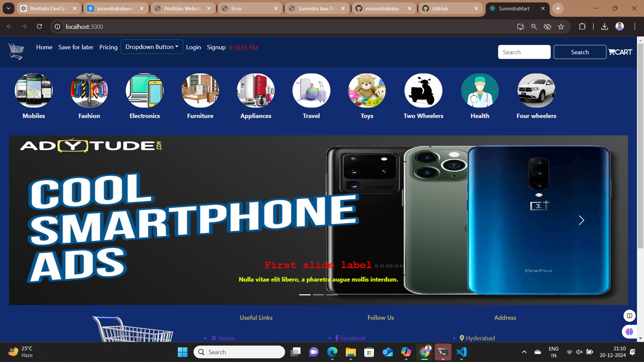
Task: Open tab search dropdown arrow
Action: (8, 8)
